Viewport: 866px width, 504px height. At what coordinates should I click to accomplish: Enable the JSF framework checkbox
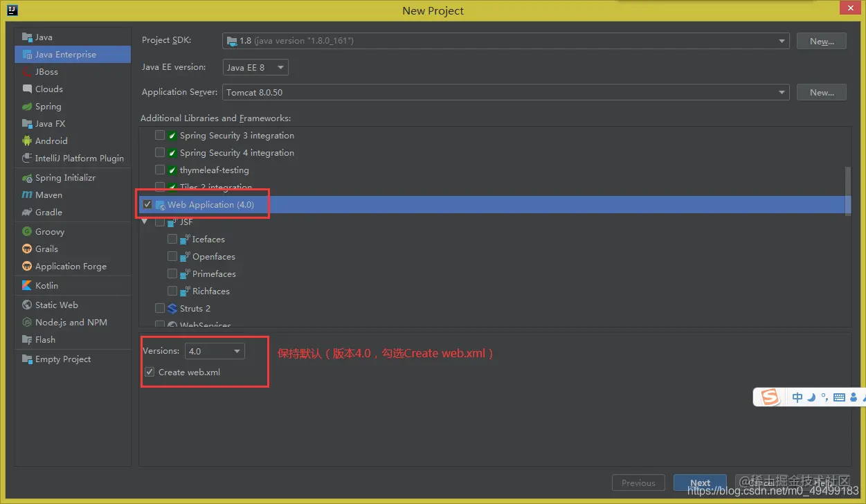pyautogui.click(x=160, y=222)
